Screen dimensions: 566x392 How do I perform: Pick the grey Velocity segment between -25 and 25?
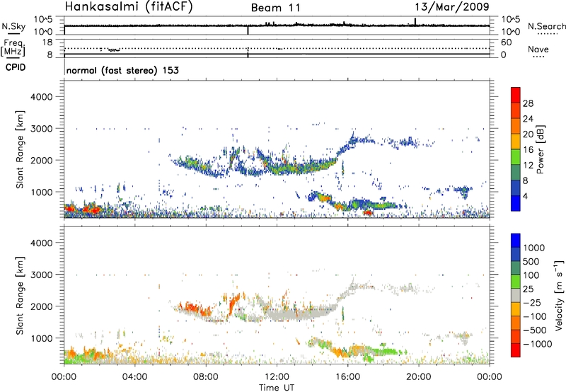[516, 295]
